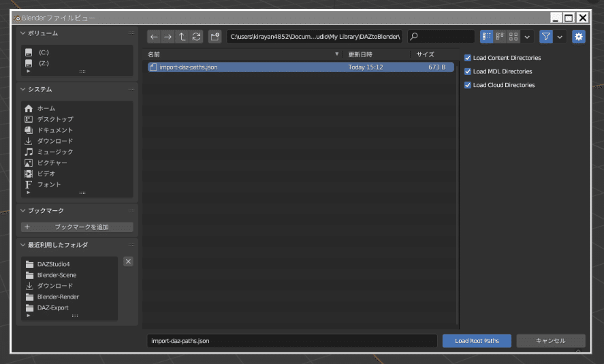Sort by 名前 column header
The width and height of the screenshot is (604, 364).
click(244, 54)
